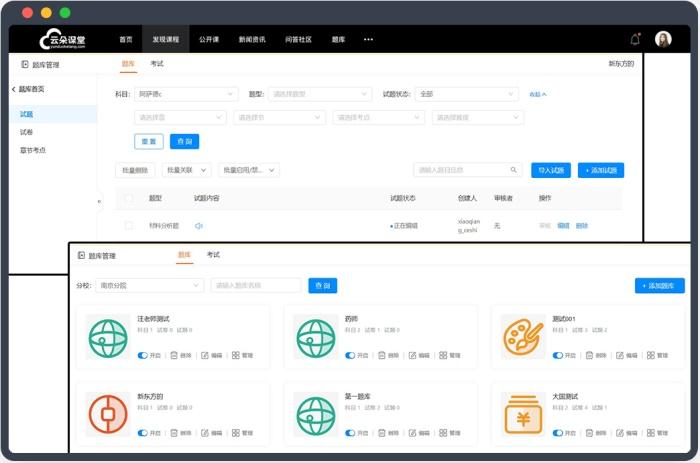Open 新闻资讯 in the top navigation
The image size is (700, 463).
tap(252, 39)
